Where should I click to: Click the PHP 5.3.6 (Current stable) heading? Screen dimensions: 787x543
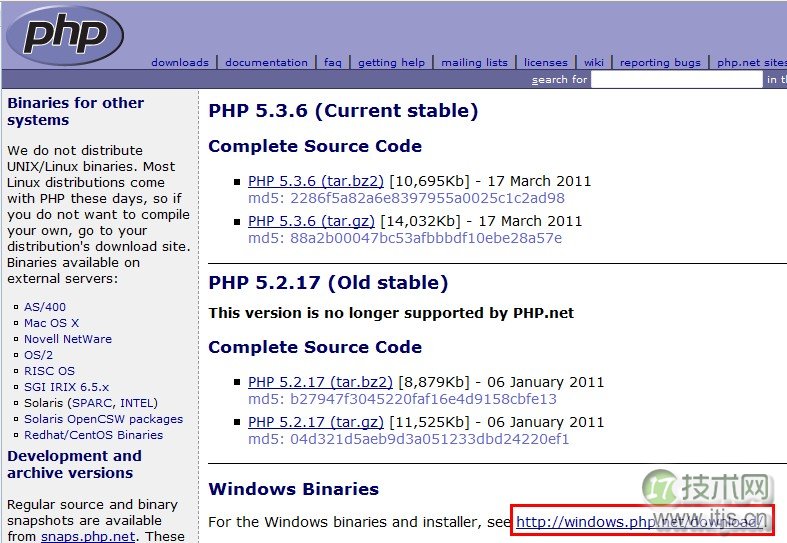coord(343,111)
